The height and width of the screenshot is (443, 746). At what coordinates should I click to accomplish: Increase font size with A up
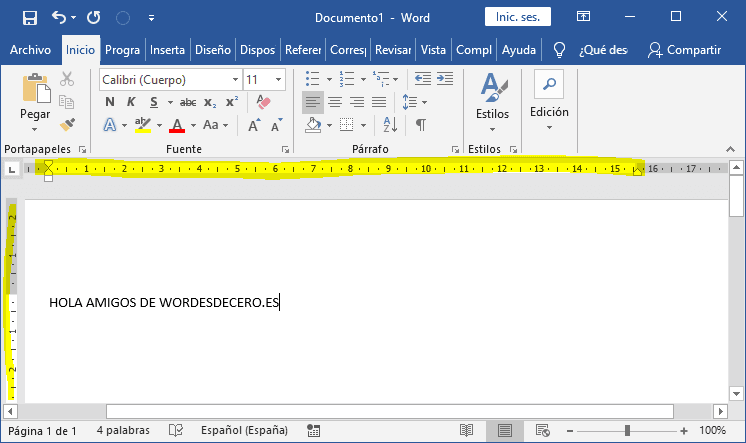[254, 125]
